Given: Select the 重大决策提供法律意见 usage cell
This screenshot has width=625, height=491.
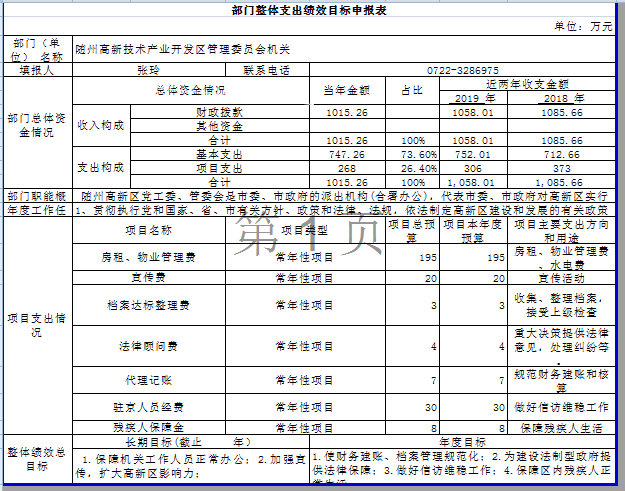Looking at the screenshot, I should (x=561, y=346).
